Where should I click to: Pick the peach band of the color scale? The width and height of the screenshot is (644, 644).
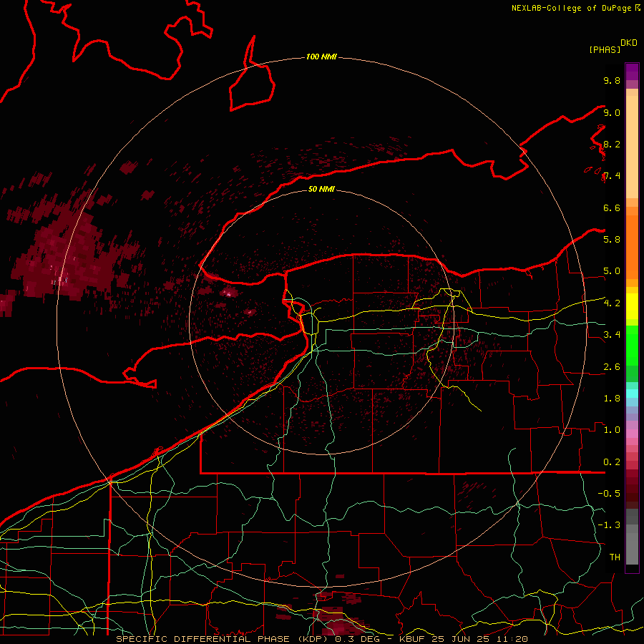pyautogui.click(x=632, y=148)
